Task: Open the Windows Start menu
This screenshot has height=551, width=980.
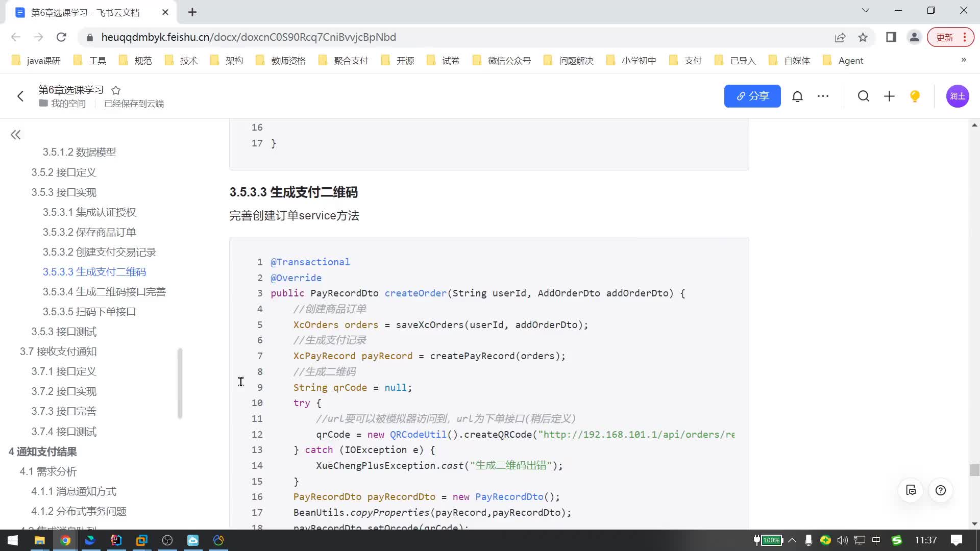Action: [x=13, y=540]
